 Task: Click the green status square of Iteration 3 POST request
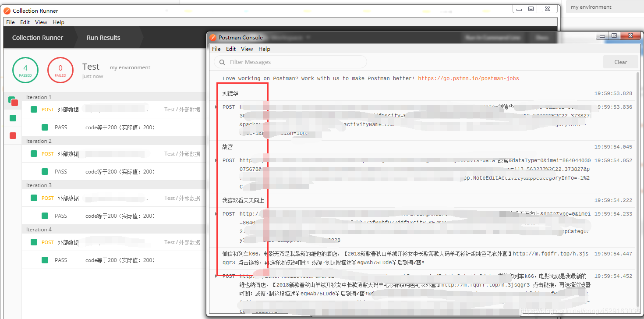coord(34,198)
